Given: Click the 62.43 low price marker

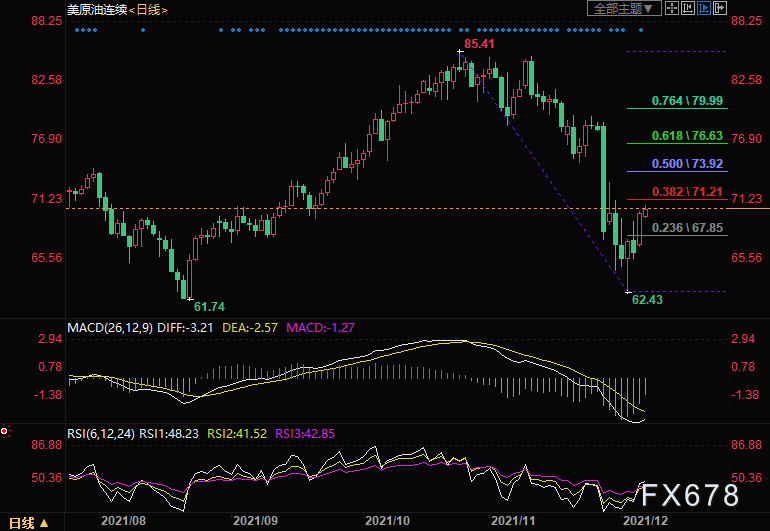Looking at the screenshot, I should pos(647,300).
